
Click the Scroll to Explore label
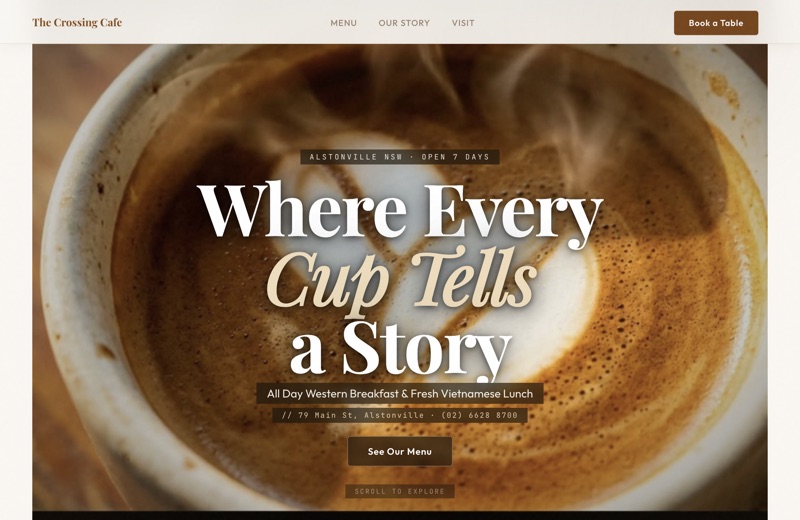(400, 491)
